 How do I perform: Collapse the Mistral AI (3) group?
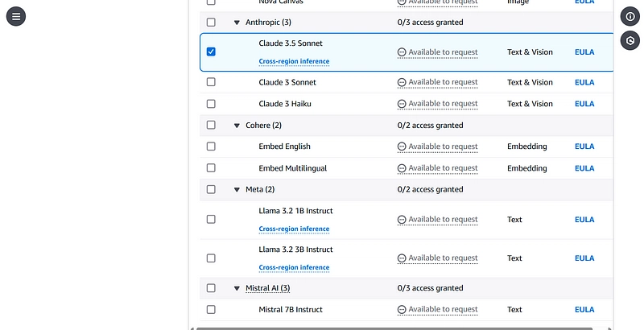237,288
